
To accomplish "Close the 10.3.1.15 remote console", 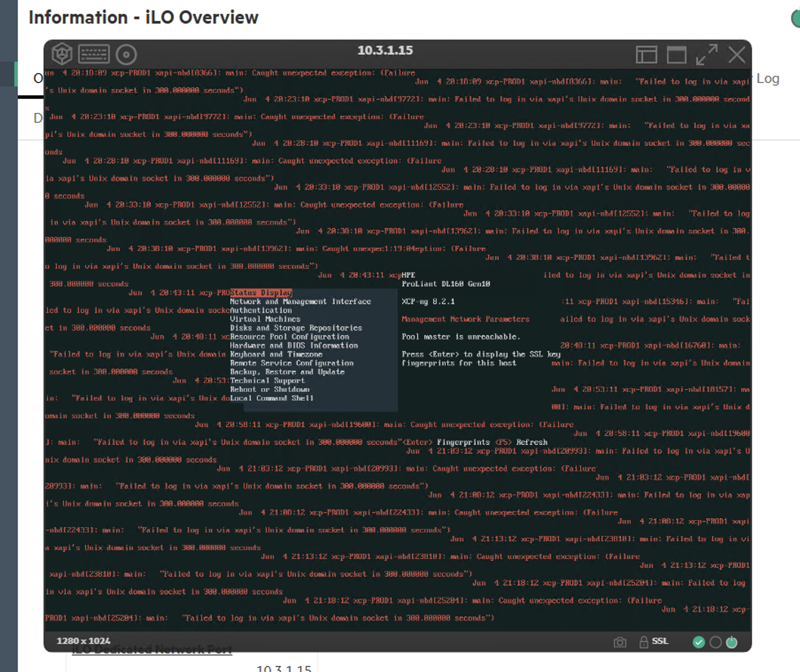I will point(737,55).
